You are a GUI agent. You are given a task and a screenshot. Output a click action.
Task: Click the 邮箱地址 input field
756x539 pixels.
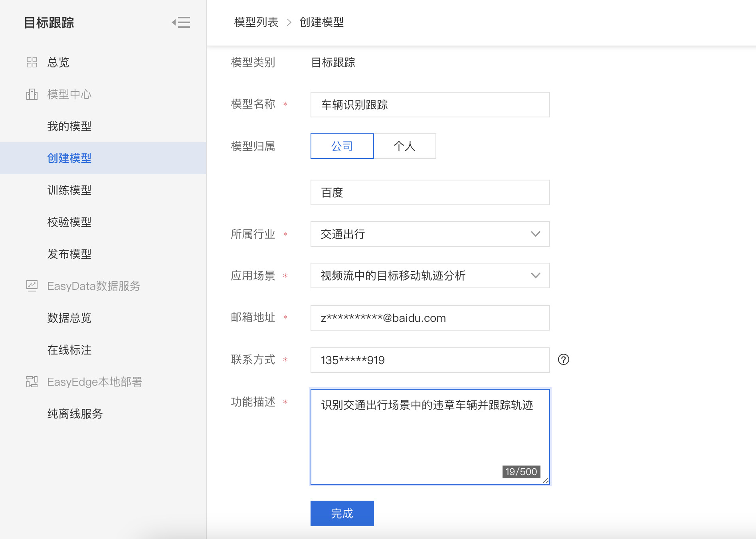pos(430,318)
